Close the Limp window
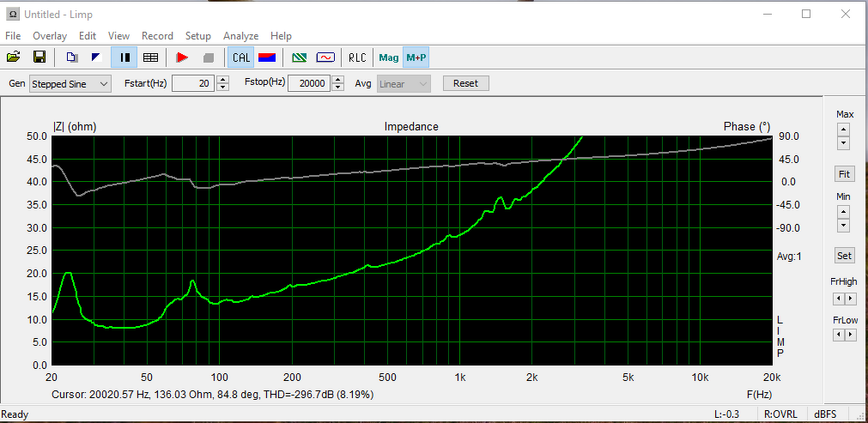Screen dimensions: 868x423 (846, 14)
